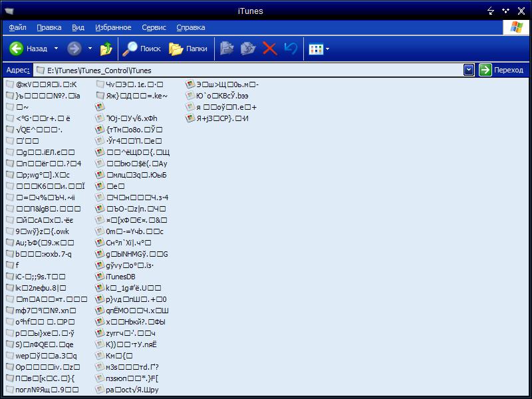Screen dimensions: 532x399
Task: Select file icon of gўvy□о°□.їз·
Action: coord(100,265)
